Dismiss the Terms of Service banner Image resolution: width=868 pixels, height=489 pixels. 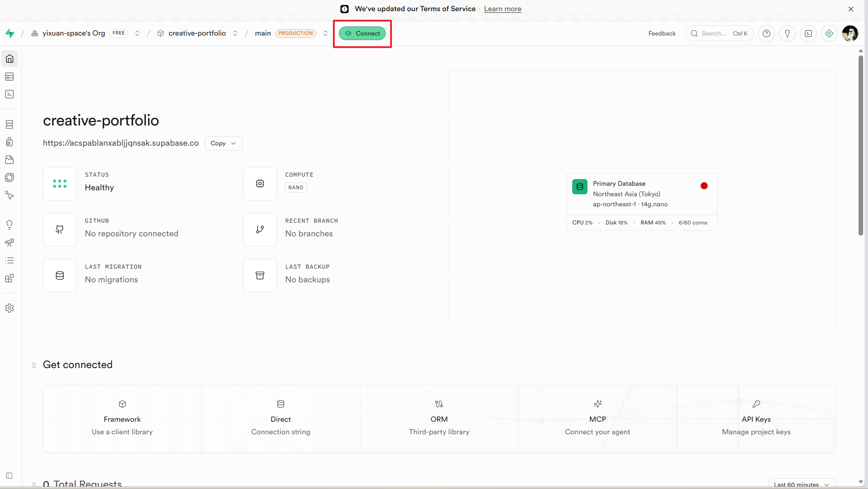click(851, 9)
